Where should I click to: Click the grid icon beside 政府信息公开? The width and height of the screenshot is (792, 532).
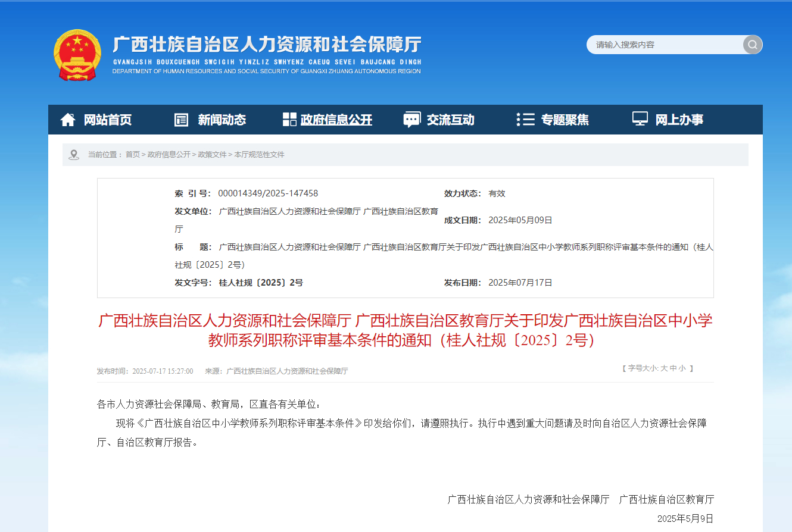[x=288, y=120]
